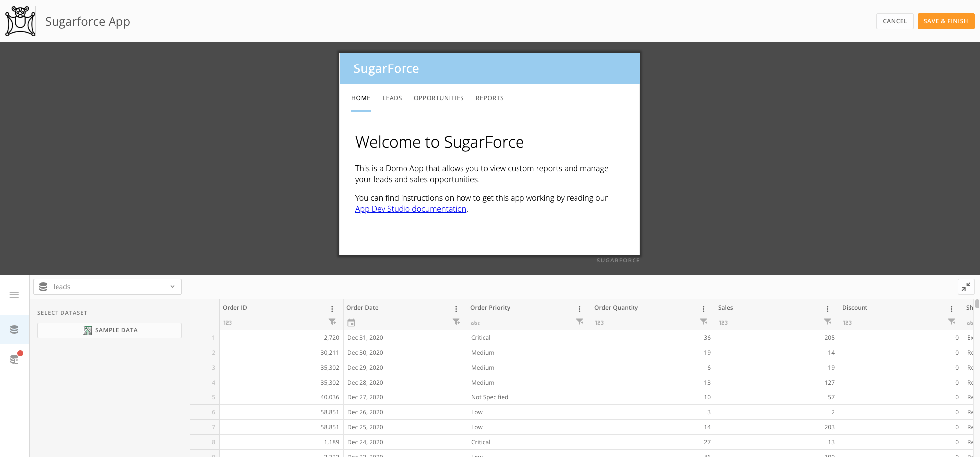This screenshot has width=980, height=457.
Task: Open the dataset with red notification badge
Action: pyautogui.click(x=15, y=358)
